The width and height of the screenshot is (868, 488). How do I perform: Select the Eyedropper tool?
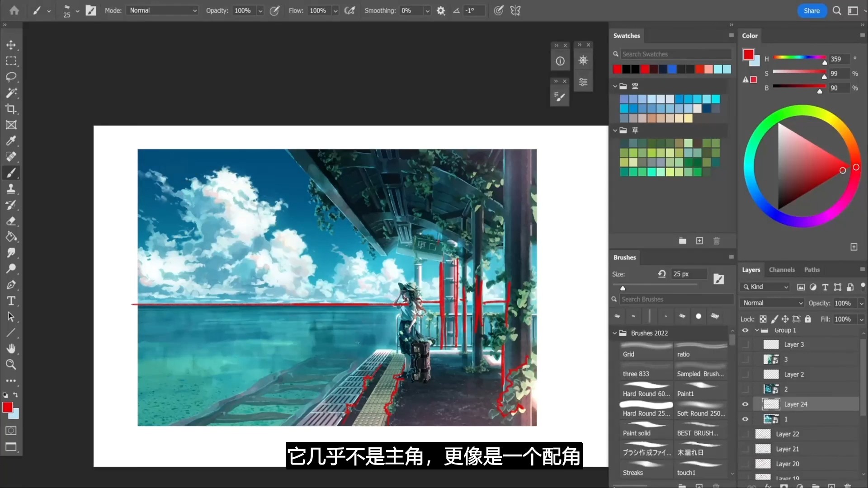coord(11,141)
